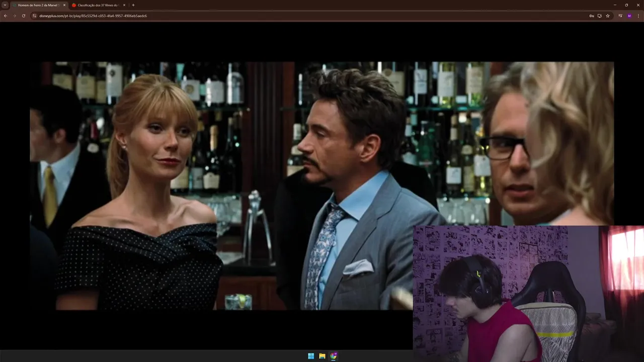Viewport: 644px width, 362px height.
Task: Restore down the browser window
Action: [626, 5]
